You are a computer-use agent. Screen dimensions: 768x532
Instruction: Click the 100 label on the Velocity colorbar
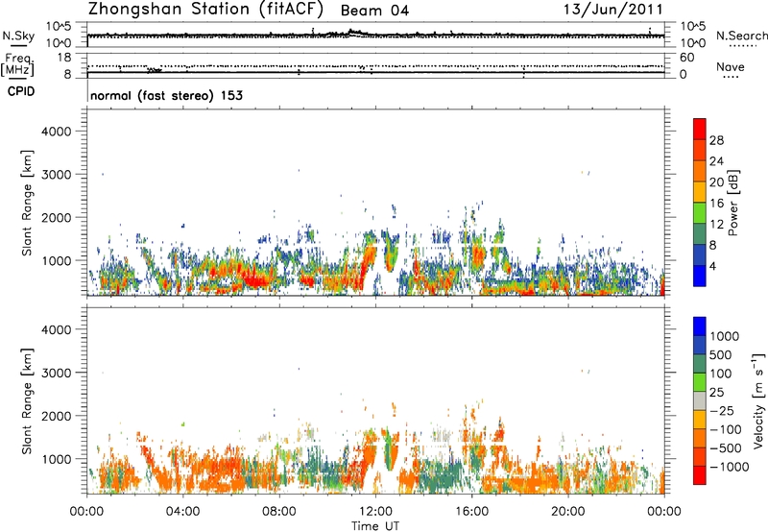pyautogui.click(x=720, y=374)
